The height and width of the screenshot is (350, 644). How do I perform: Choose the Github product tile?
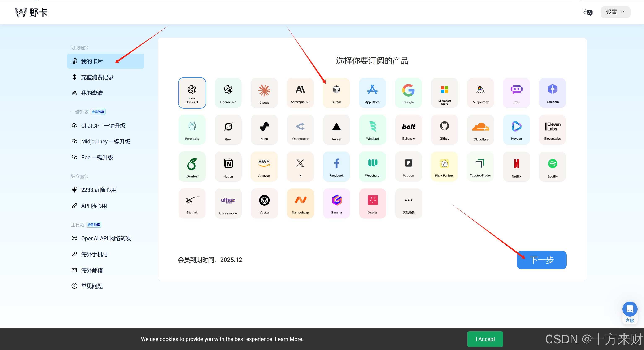pos(444,130)
